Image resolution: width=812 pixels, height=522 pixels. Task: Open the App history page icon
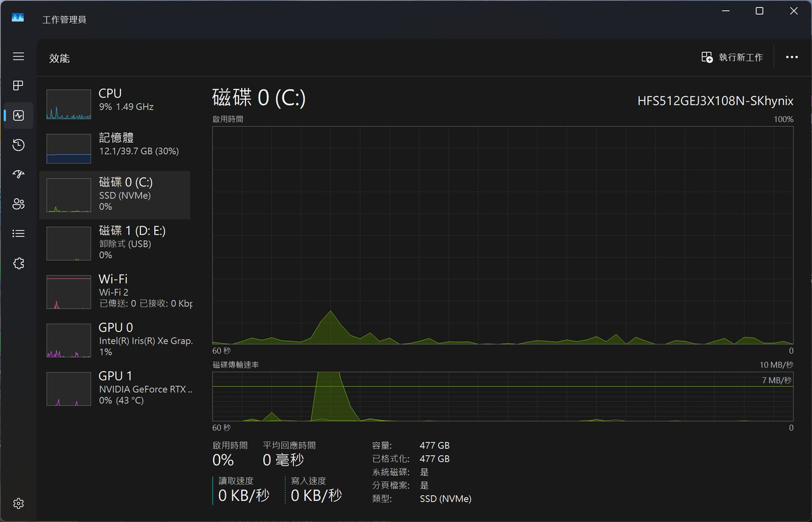click(x=18, y=145)
